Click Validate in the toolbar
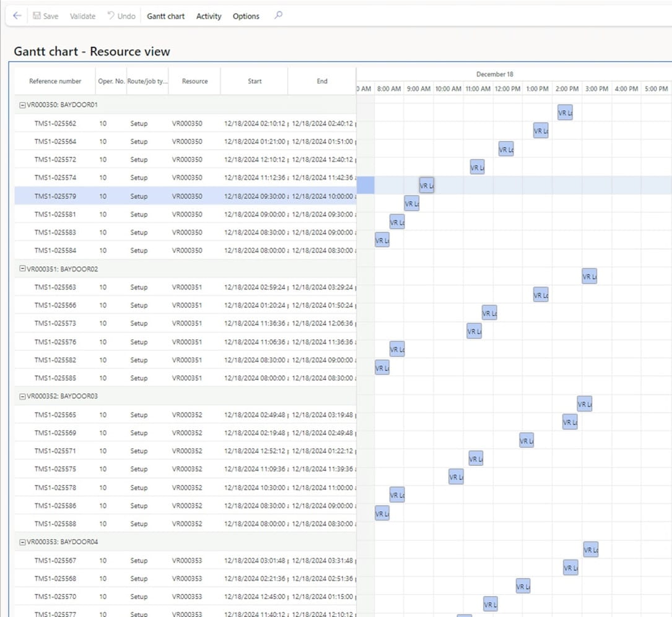Screen dimensions: 672x617 pyautogui.click(x=82, y=16)
